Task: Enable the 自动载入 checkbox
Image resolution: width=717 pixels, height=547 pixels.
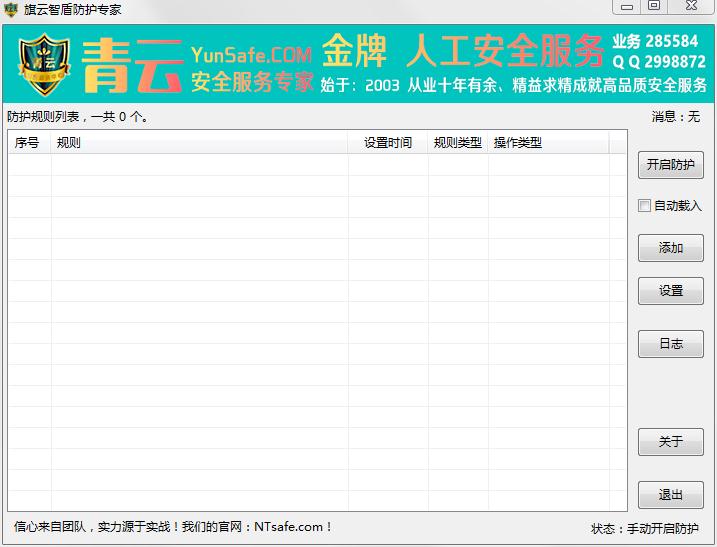Action: click(x=644, y=205)
